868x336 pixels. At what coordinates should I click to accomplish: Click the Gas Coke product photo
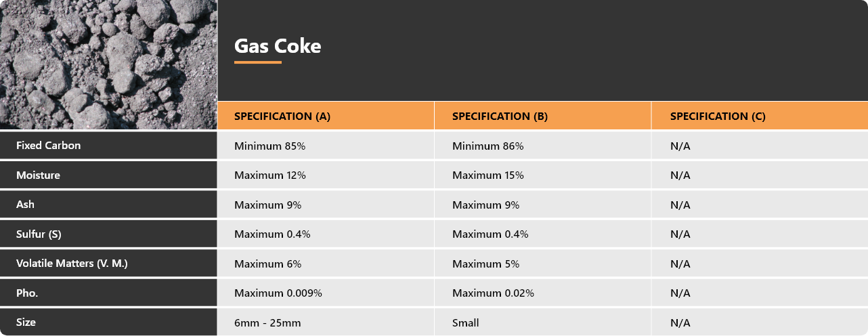(108, 64)
